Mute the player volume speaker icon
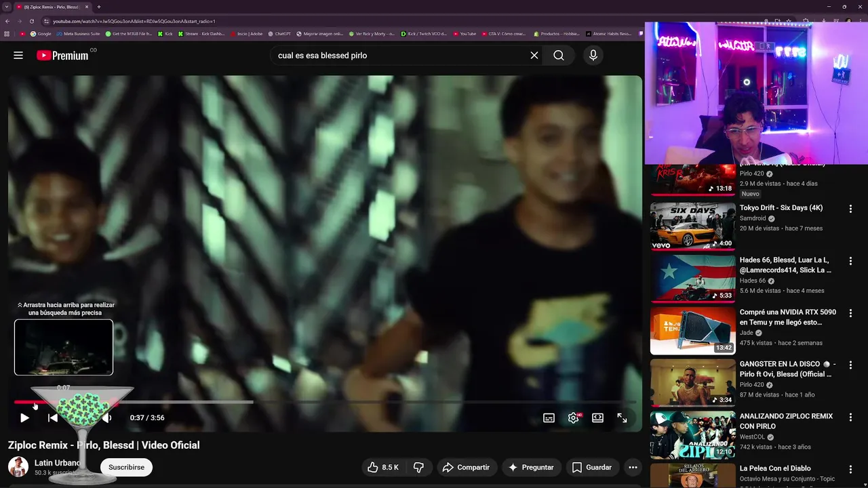868x488 pixels. coord(106,418)
